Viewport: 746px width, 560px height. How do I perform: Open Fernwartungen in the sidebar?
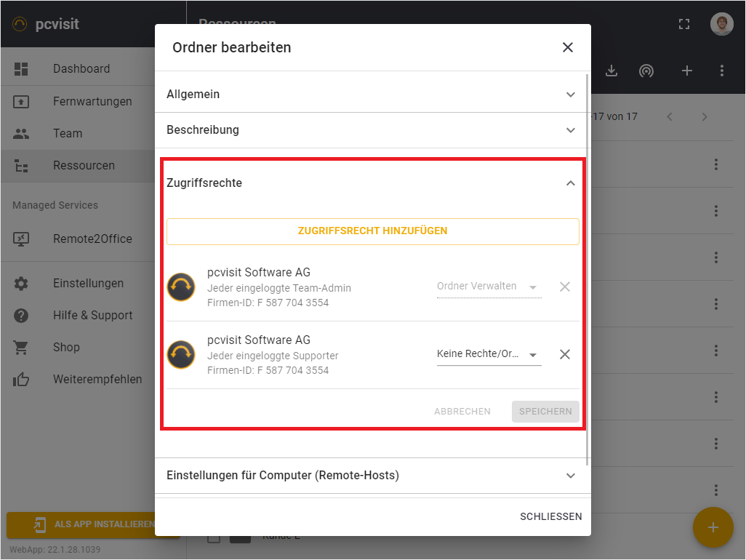click(x=92, y=101)
